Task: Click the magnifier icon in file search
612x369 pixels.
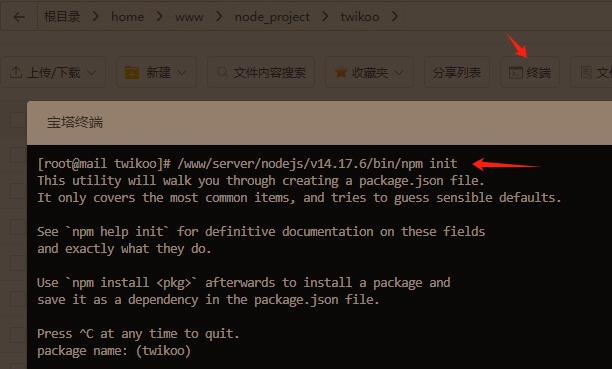Action: point(222,72)
